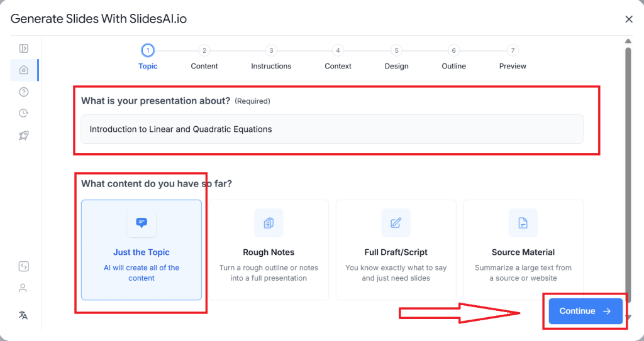
Task: Click the home icon in the sidebar
Action: click(x=24, y=70)
